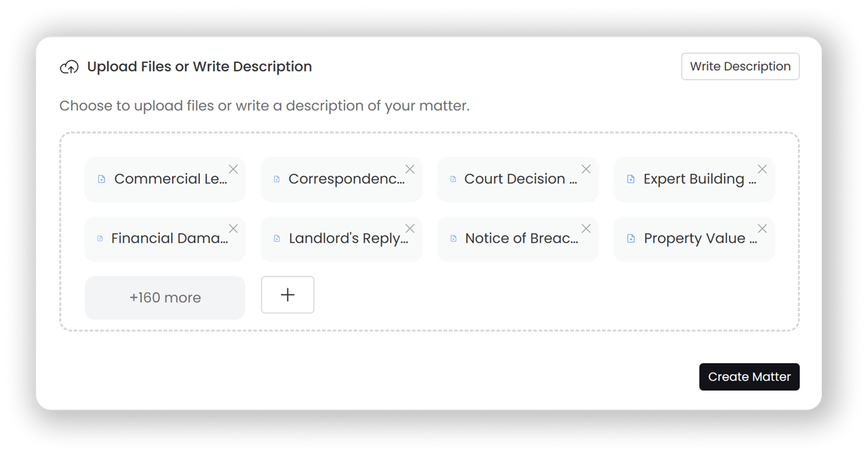Click the Court Decision document icon

[453, 180]
